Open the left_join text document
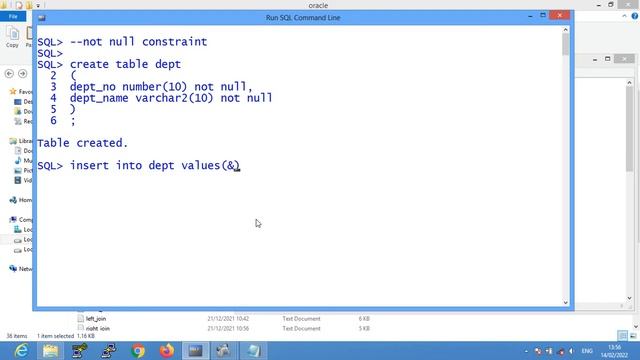This screenshot has width=640, height=360. (x=96, y=318)
